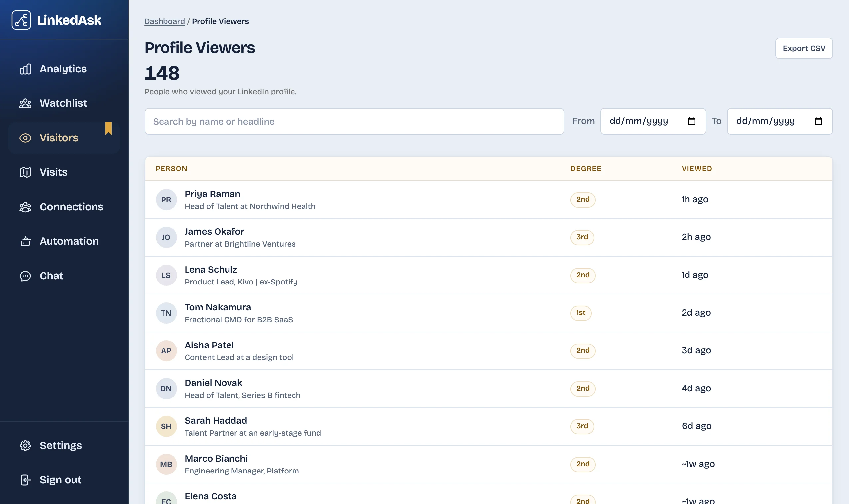This screenshot has height=504, width=849.
Task: Click Aisha Patel's name
Action: click(209, 345)
